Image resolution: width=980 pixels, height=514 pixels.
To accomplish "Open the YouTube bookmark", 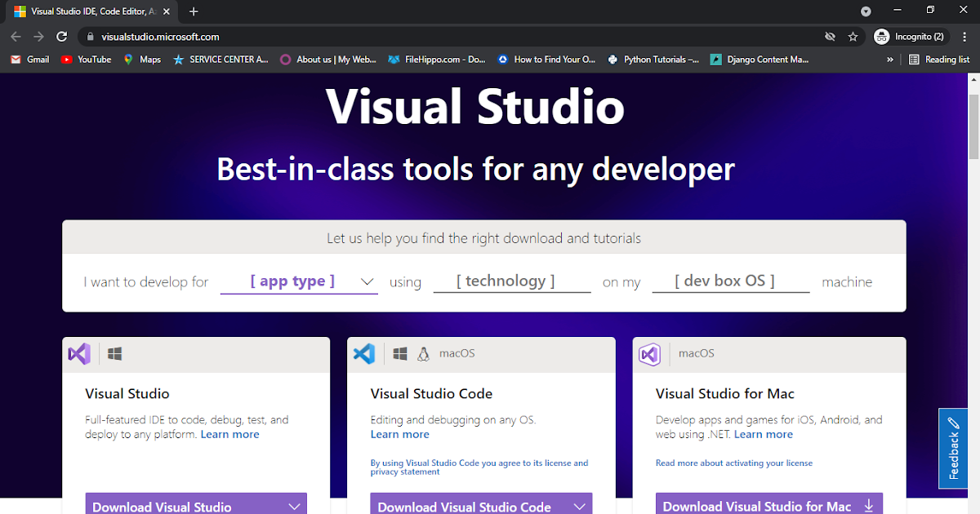I will point(86,59).
